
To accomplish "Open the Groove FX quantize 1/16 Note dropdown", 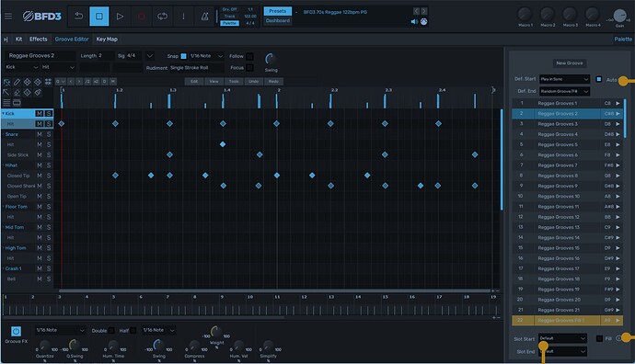I will [60, 330].
